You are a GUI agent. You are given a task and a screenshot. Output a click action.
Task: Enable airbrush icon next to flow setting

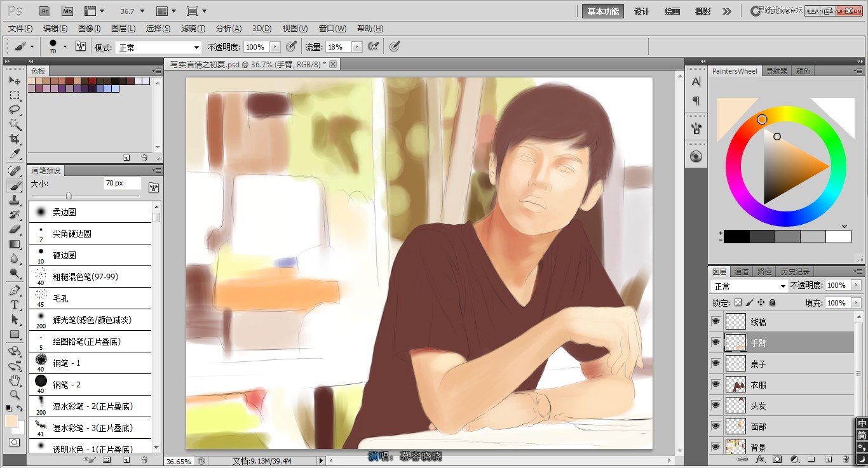(x=374, y=47)
